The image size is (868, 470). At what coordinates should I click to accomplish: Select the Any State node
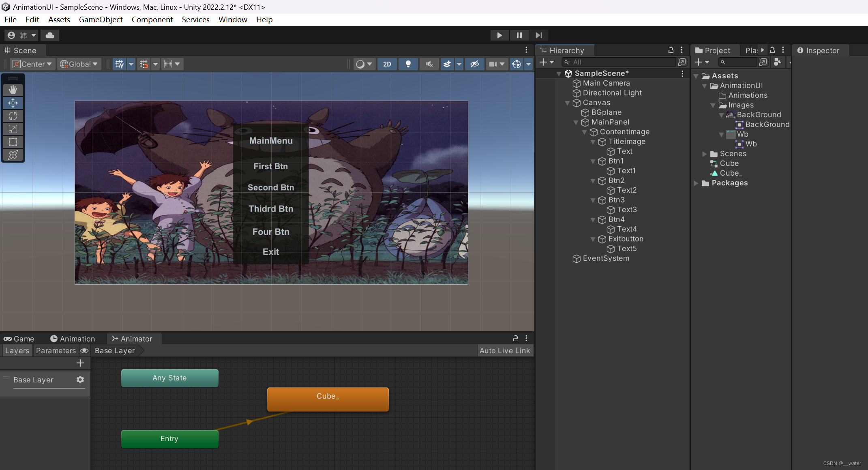(x=169, y=378)
